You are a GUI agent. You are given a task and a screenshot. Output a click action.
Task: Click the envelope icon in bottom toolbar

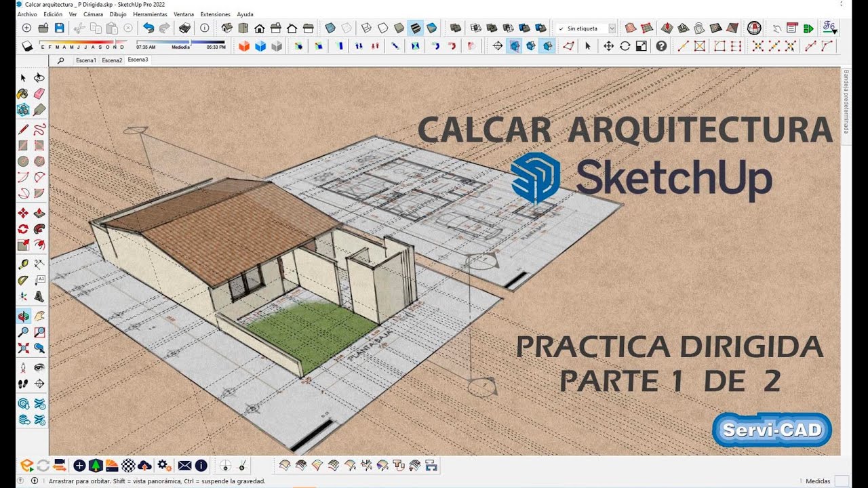[184, 465]
